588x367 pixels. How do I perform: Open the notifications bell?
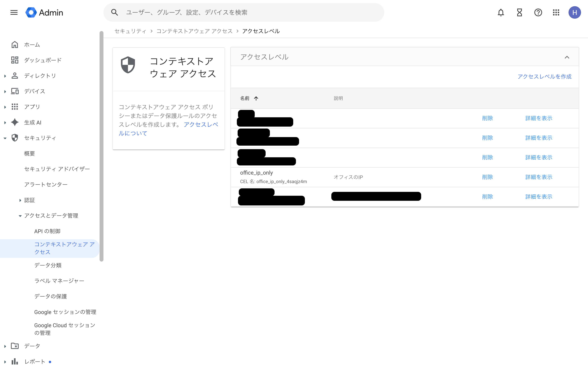(501, 12)
